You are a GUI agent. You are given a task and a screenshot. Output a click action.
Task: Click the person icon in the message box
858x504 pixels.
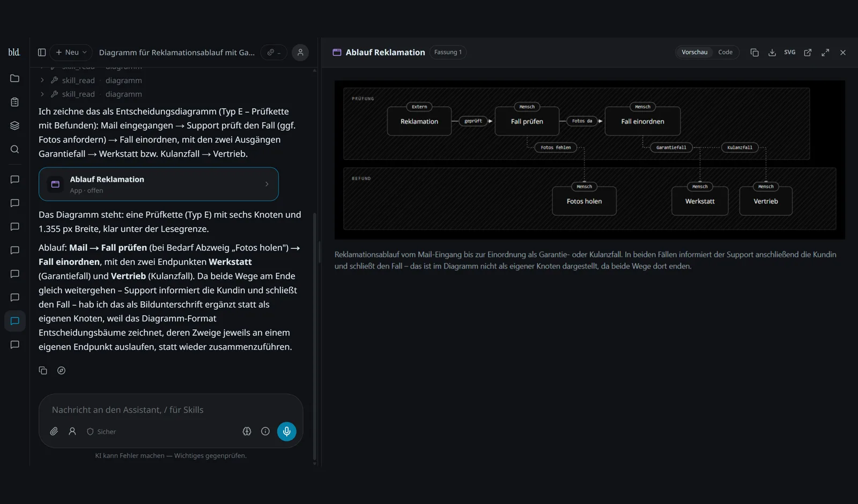coord(72,431)
